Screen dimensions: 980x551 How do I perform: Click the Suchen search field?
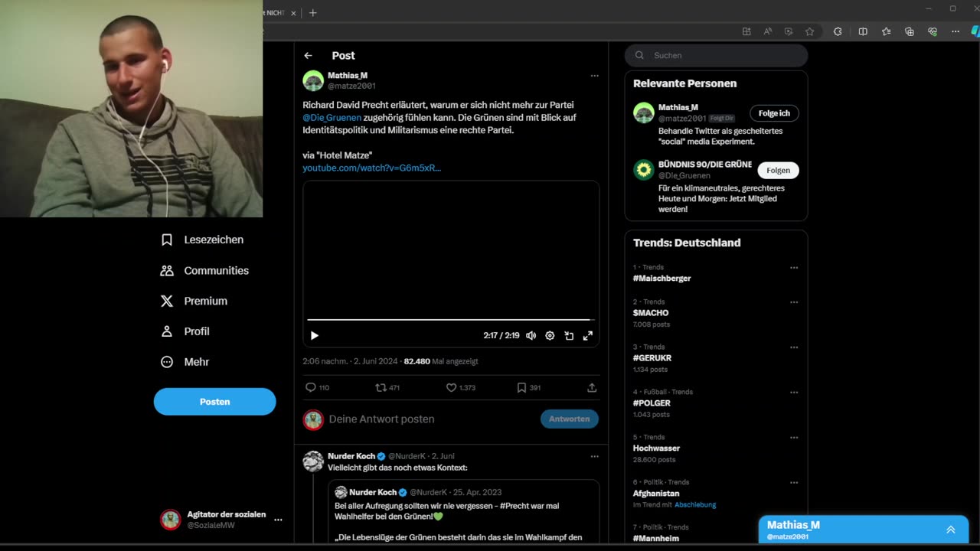716,55
